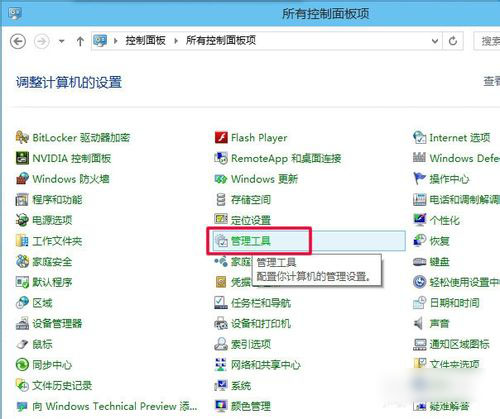Open the Windows 防火墙 icon
500x419 pixels.
tap(22, 179)
